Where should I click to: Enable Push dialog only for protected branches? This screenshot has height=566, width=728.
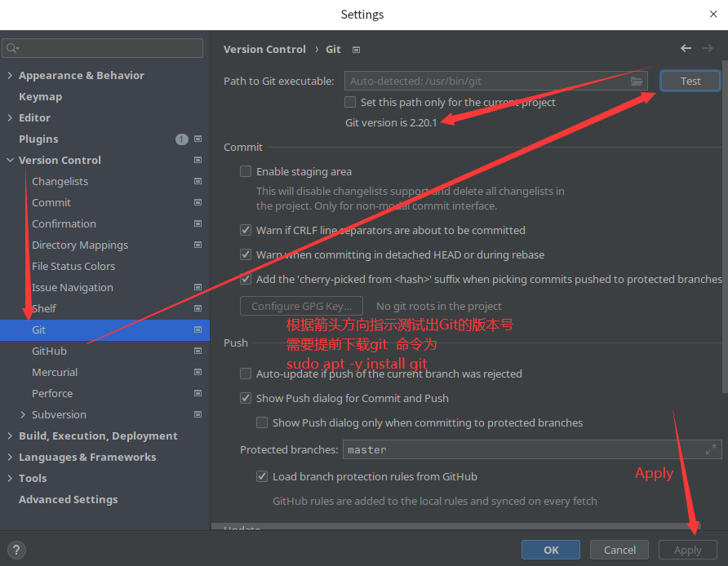tap(262, 422)
